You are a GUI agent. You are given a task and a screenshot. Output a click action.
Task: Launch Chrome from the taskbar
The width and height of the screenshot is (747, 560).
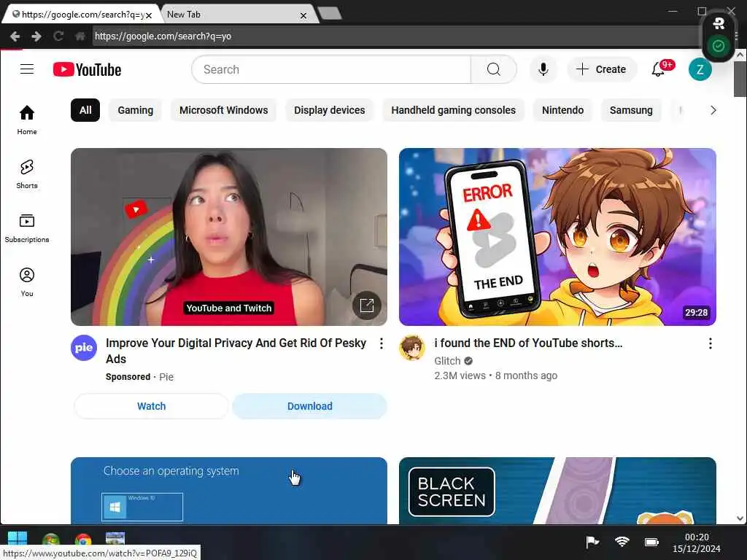(x=83, y=540)
